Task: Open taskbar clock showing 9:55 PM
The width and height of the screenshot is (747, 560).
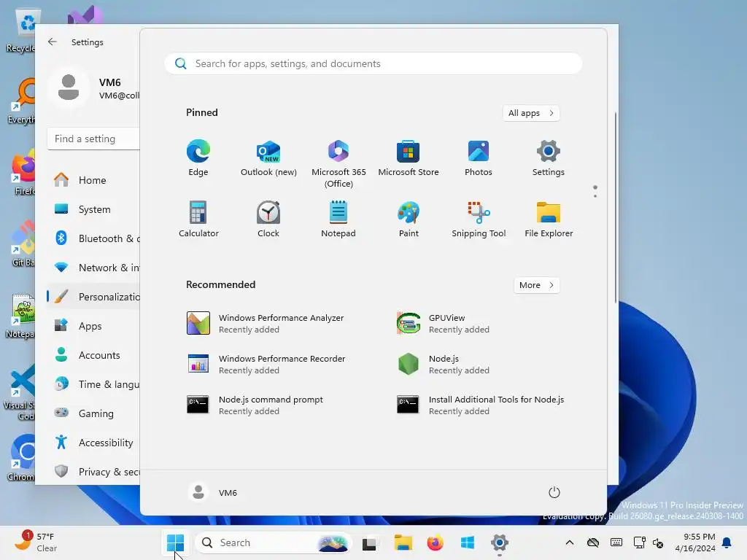Action: pos(695,542)
